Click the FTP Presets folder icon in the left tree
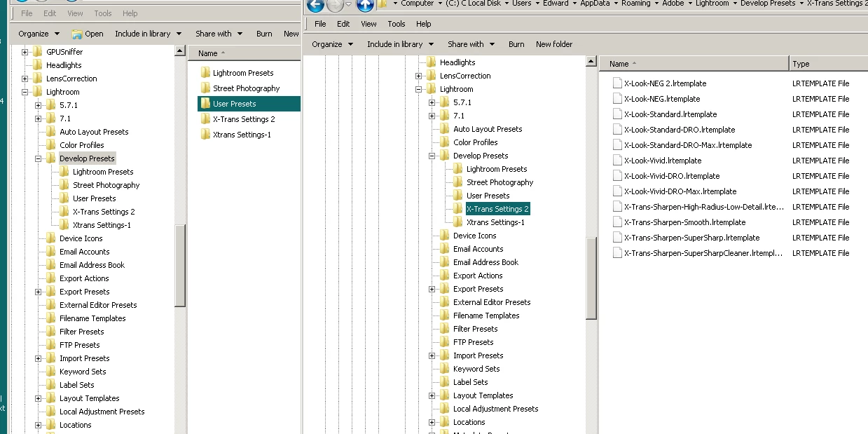The height and width of the screenshot is (434, 868). [51, 345]
